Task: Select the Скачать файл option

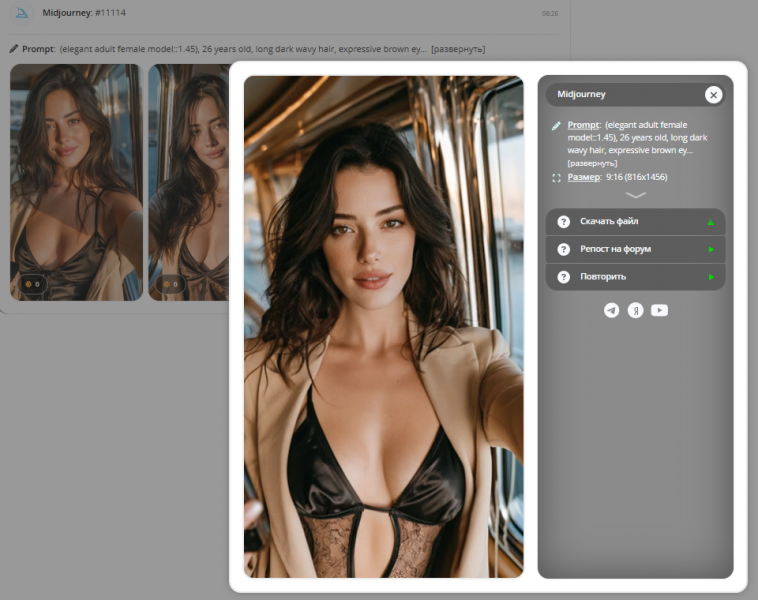Action: coord(636,222)
